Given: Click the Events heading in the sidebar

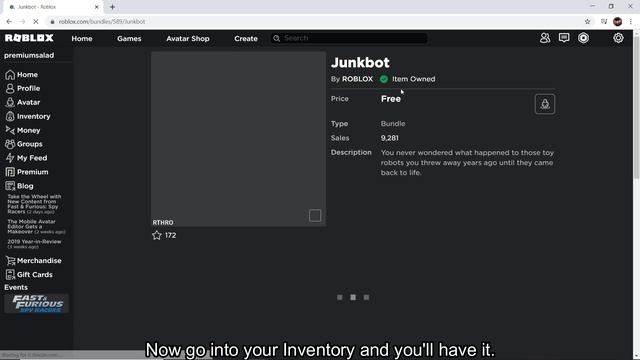Looking at the screenshot, I should click(16, 287).
